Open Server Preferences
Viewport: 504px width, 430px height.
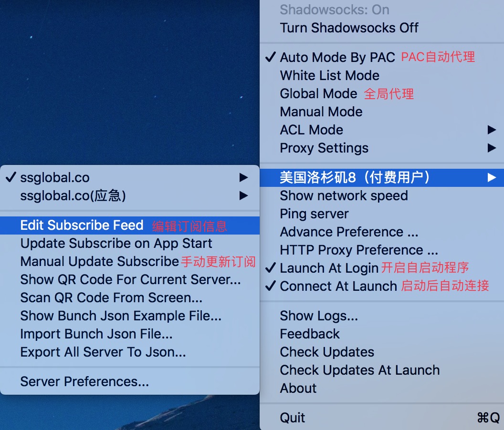click(x=130, y=382)
